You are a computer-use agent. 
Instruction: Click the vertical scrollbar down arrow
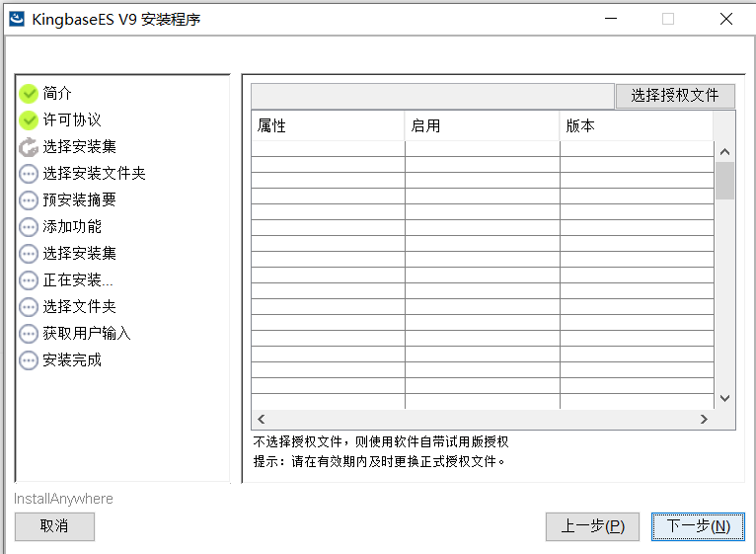click(x=724, y=398)
